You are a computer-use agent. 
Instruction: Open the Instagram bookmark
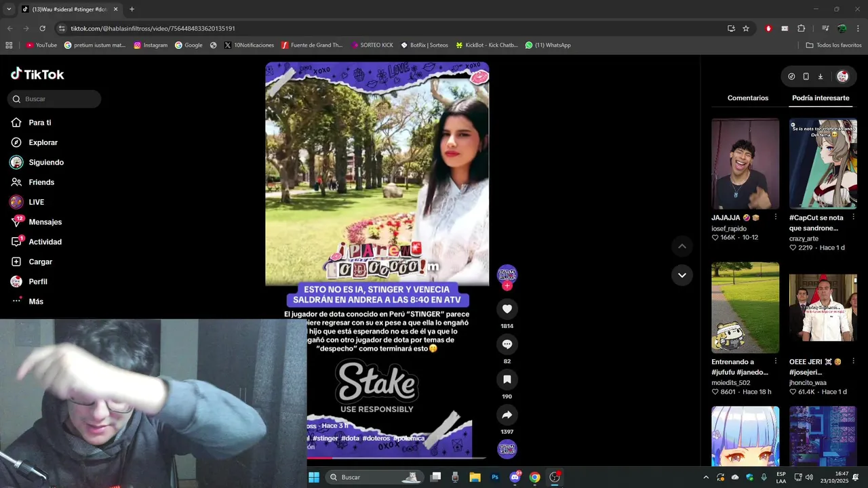point(151,45)
